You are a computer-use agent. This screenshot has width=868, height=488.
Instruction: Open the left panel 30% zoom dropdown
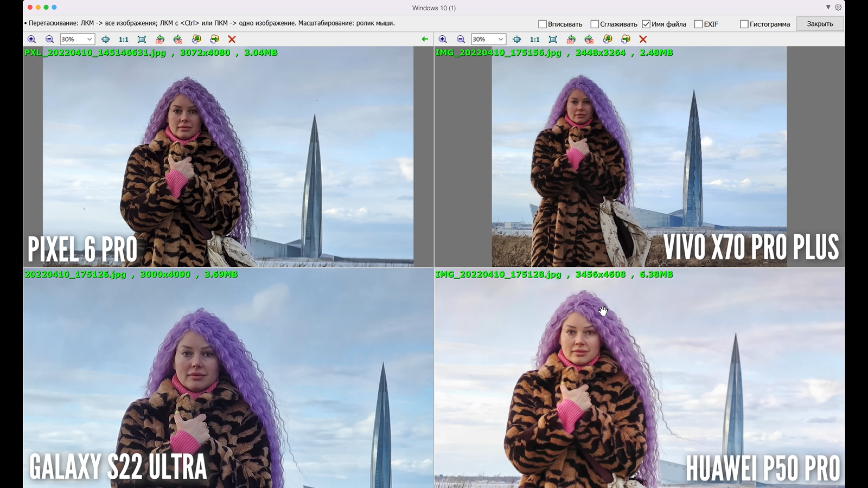tap(90, 39)
